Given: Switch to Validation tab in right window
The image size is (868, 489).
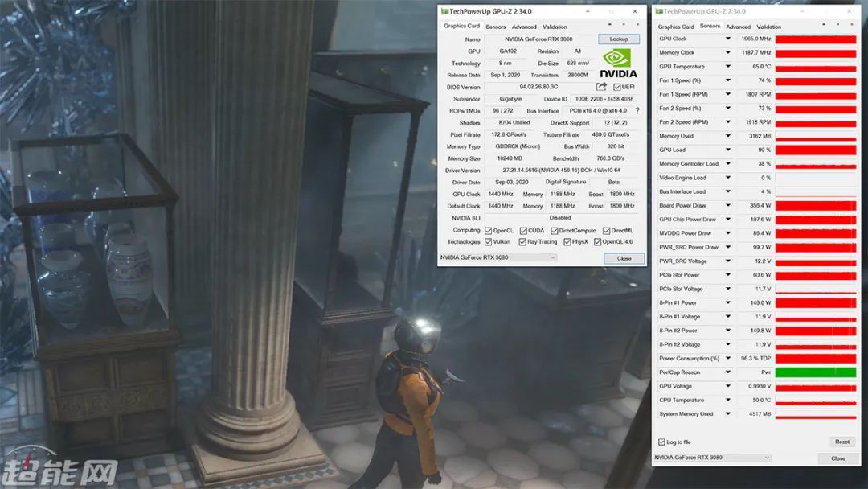Looking at the screenshot, I should point(768,27).
